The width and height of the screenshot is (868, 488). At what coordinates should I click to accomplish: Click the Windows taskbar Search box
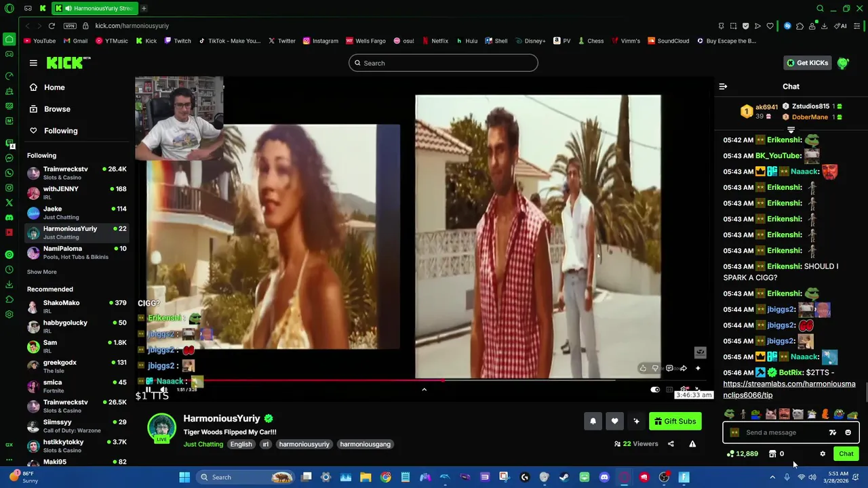click(247, 477)
